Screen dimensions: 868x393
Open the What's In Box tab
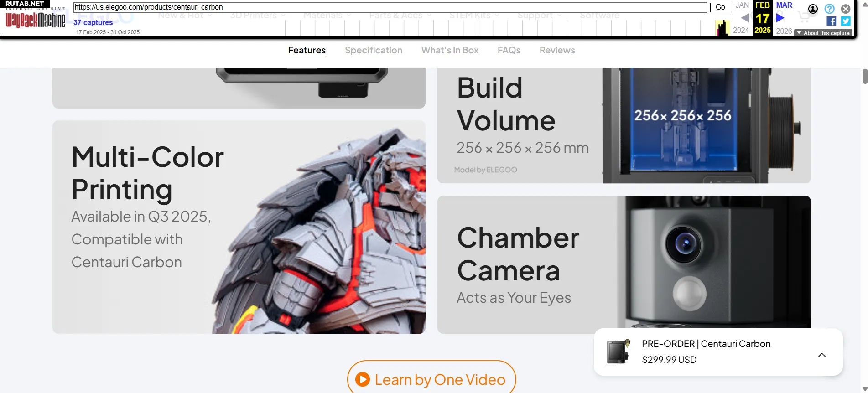(450, 50)
